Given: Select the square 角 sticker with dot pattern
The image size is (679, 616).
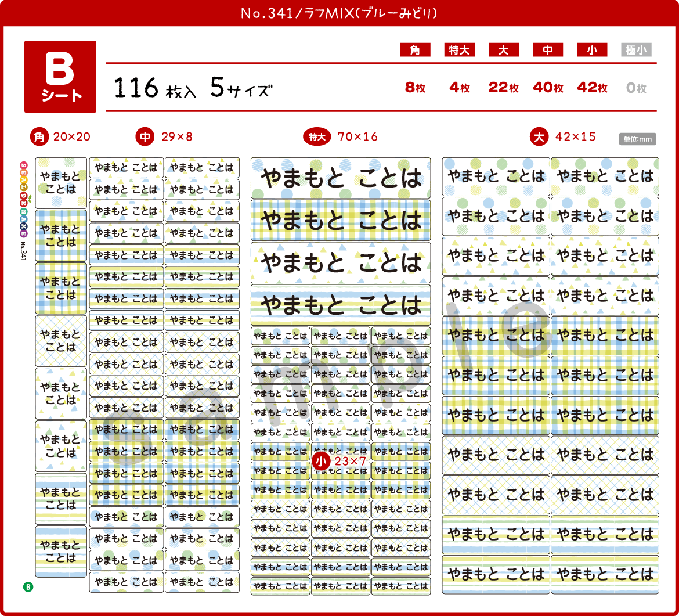Looking at the screenshot, I should (61, 183).
